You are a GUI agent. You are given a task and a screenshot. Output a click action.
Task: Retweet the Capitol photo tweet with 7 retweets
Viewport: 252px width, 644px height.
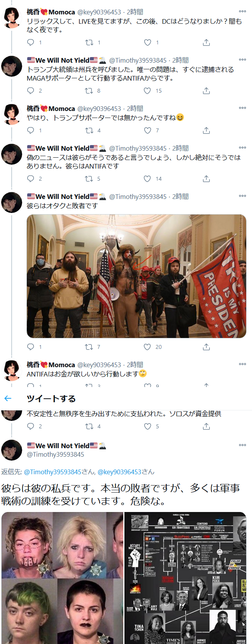pos(89,347)
